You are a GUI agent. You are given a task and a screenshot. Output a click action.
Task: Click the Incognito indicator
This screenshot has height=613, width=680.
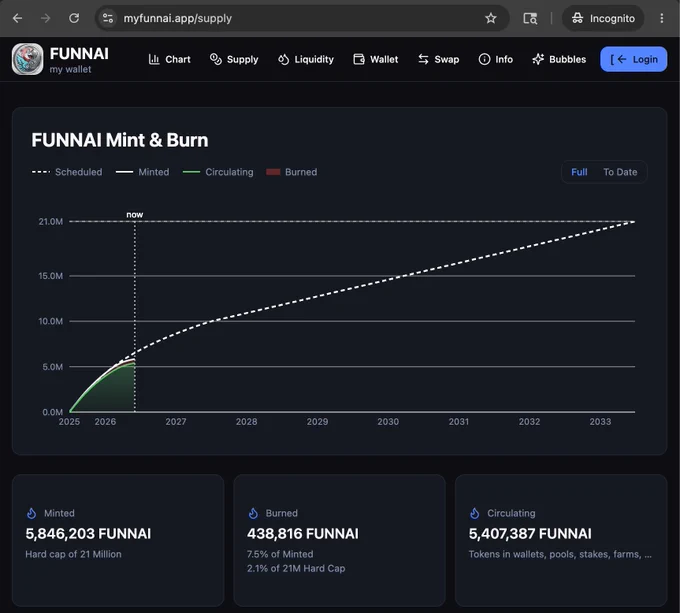(603, 18)
